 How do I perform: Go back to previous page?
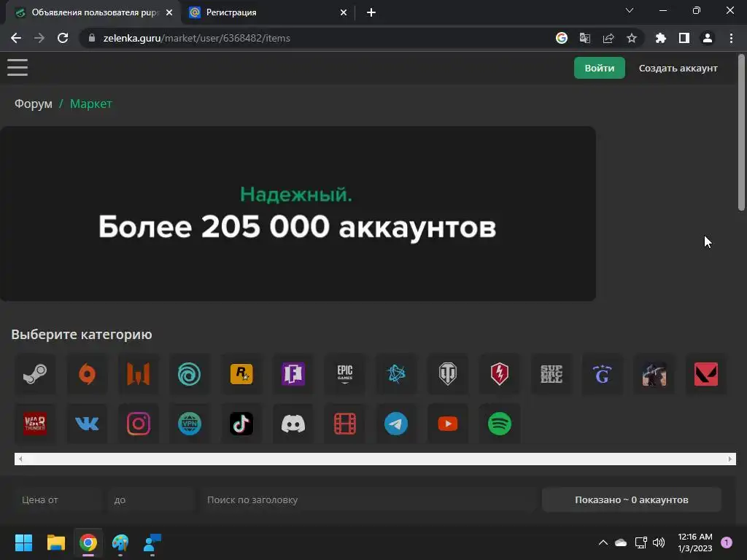16,38
